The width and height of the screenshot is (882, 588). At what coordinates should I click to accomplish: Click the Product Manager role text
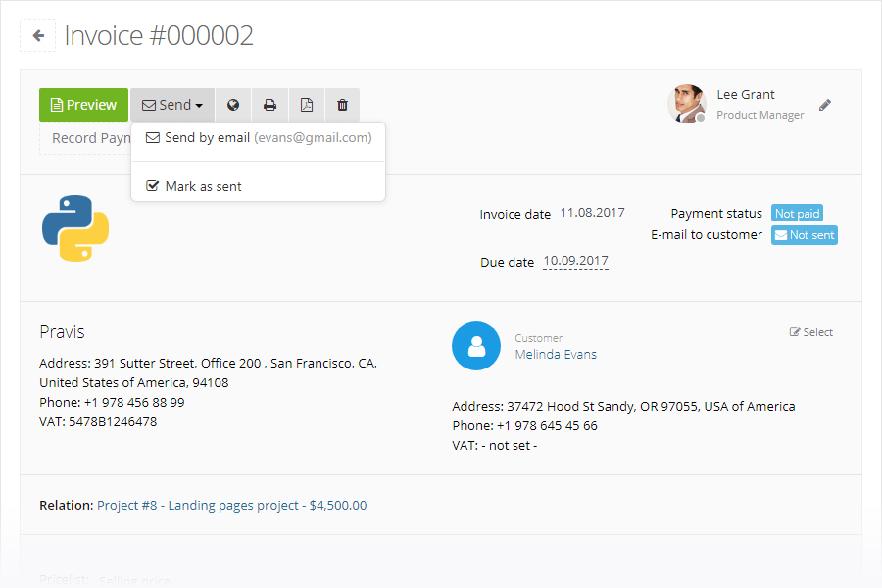coord(759,115)
